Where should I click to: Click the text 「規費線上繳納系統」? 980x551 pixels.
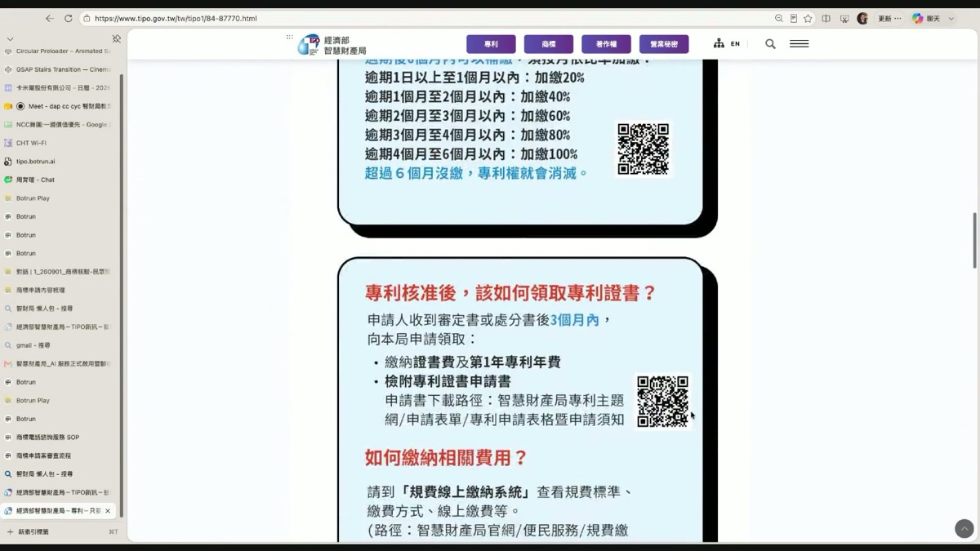[x=465, y=492]
